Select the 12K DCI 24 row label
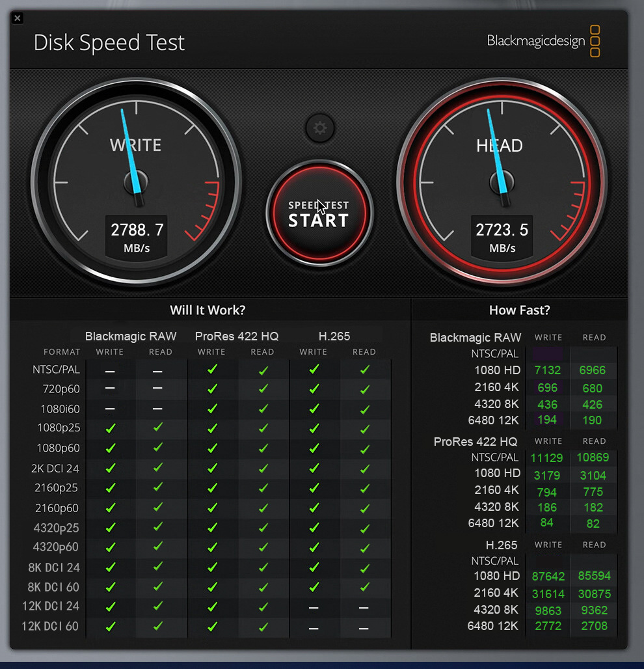Viewport: 644px width, 669px height. tap(51, 606)
